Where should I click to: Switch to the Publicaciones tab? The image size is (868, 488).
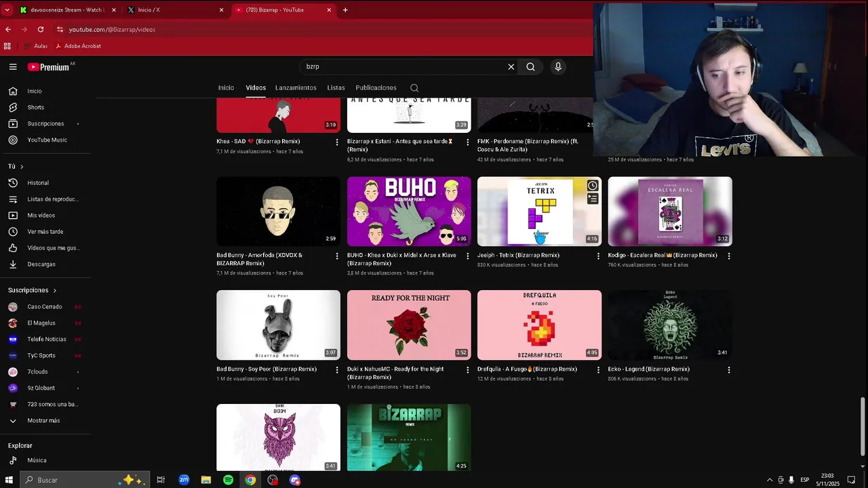point(376,88)
